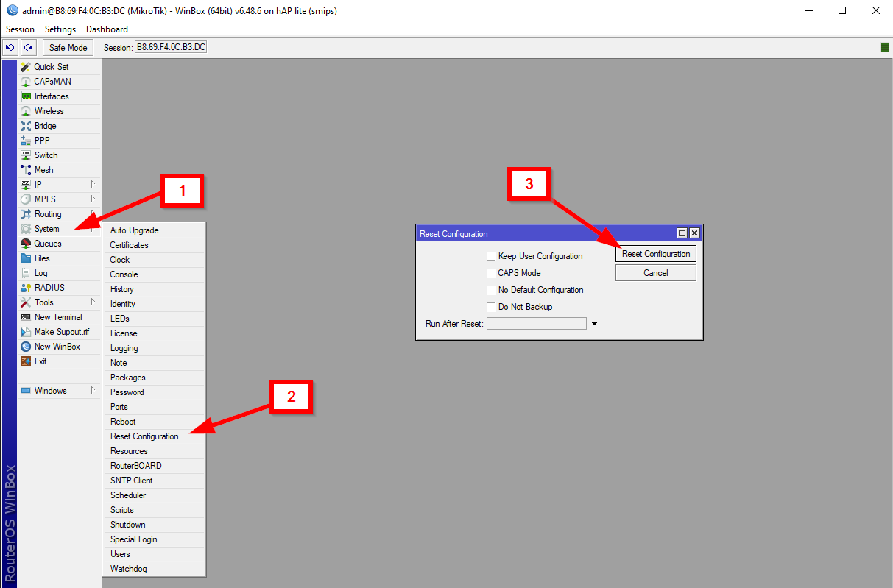
Task: Open the PPP sidebar entry
Action: 59,141
